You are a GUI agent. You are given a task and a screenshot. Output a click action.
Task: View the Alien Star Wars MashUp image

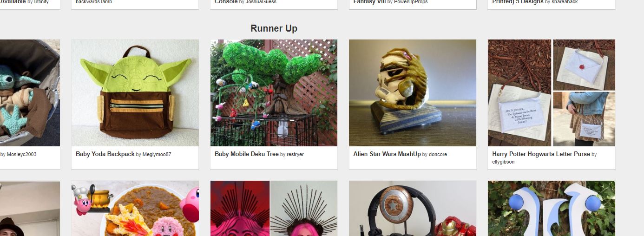pyautogui.click(x=413, y=93)
